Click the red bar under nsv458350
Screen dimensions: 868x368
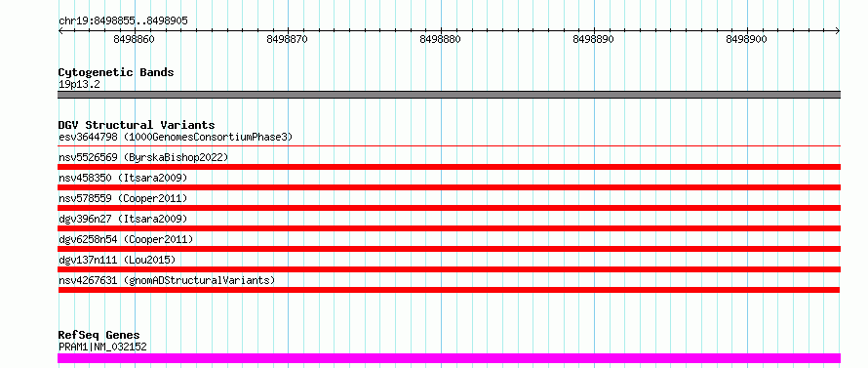click(x=449, y=187)
